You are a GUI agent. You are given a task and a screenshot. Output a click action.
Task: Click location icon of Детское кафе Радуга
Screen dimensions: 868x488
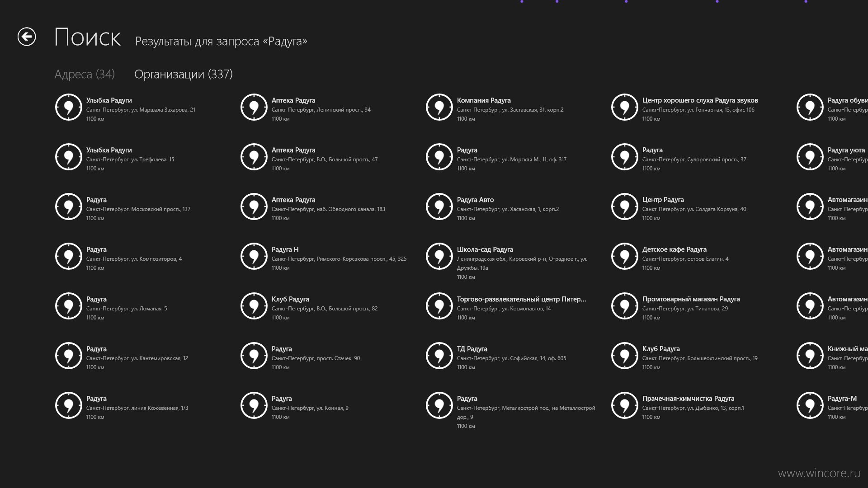coord(624,256)
